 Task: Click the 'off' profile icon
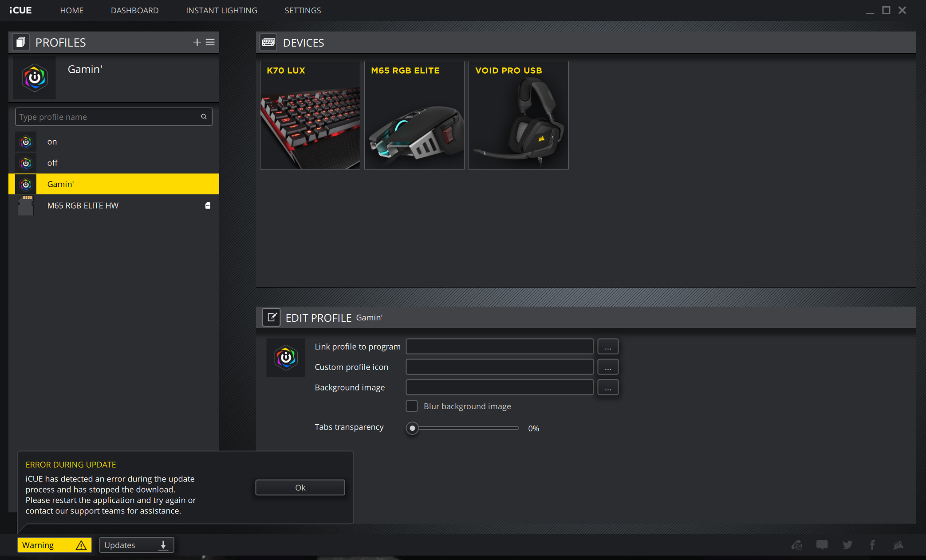point(26,163)
